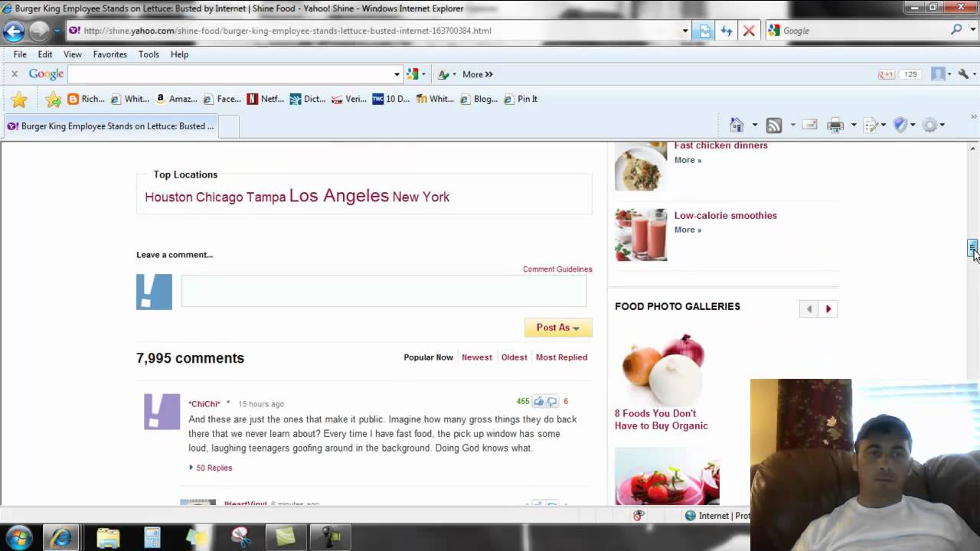Click the RSS feeds icon

(774, 125)
